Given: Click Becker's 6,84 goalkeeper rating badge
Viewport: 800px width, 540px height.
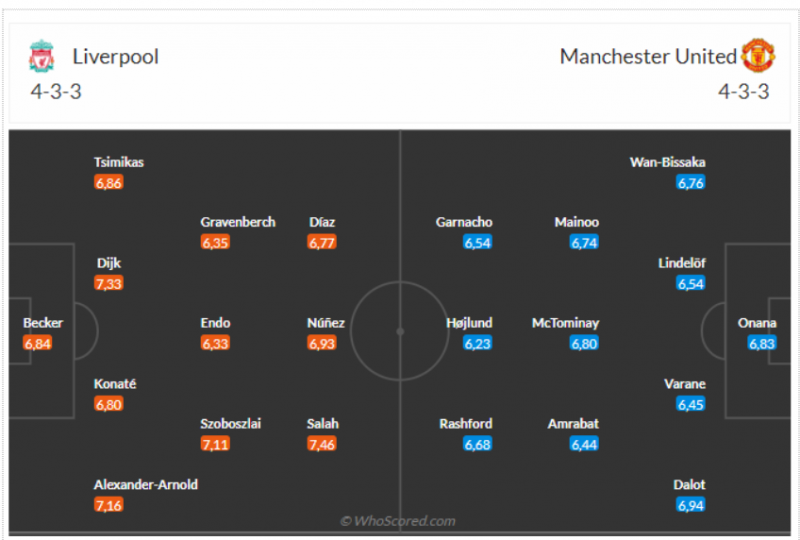Looking at the screenshot, I should [37, 344].
